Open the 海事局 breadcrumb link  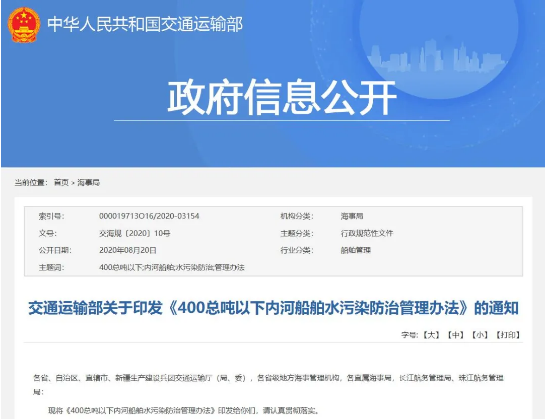[88, 182]
